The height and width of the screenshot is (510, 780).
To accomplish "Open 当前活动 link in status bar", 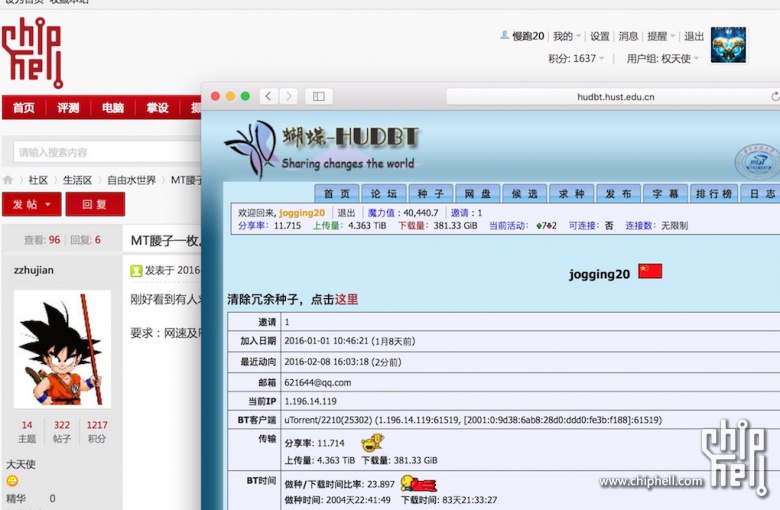I will [507, 226].
